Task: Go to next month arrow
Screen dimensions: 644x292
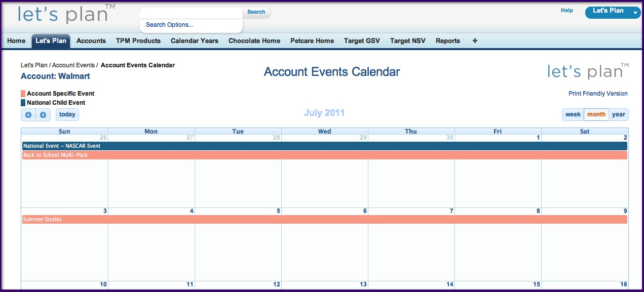Action: (x=43, y=115)
